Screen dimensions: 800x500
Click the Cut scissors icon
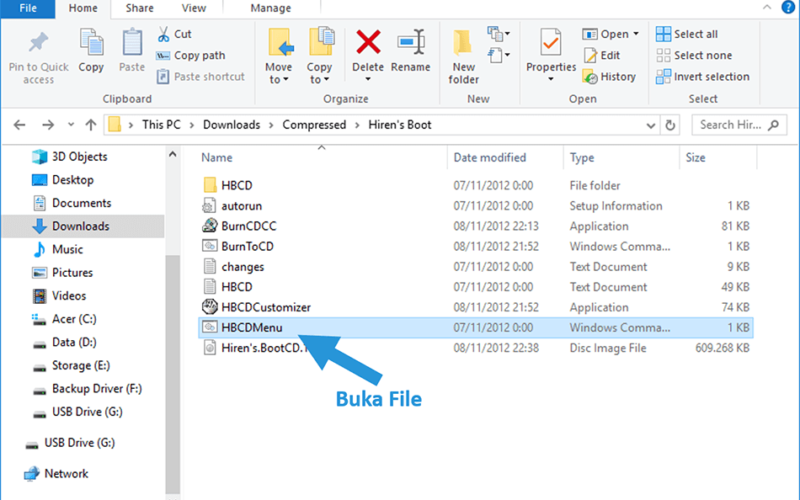pyautogui.click(x=163, y=34)
